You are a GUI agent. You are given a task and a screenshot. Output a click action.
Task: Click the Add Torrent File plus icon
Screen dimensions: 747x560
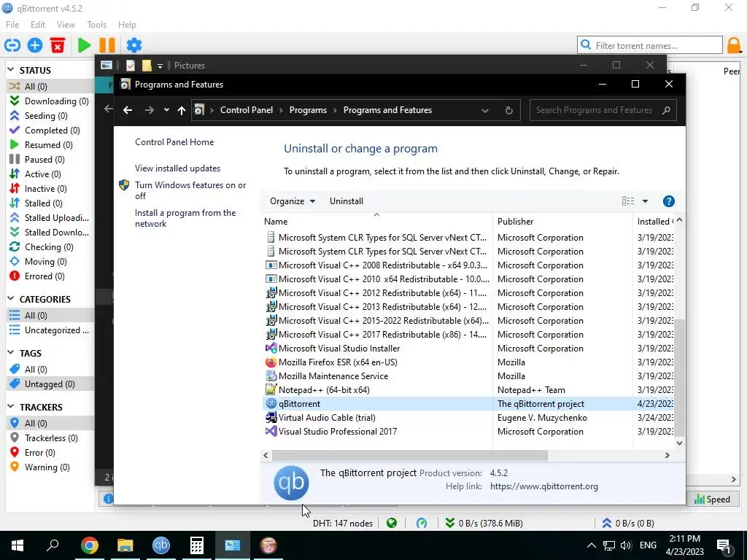click(x=35, y=45)
